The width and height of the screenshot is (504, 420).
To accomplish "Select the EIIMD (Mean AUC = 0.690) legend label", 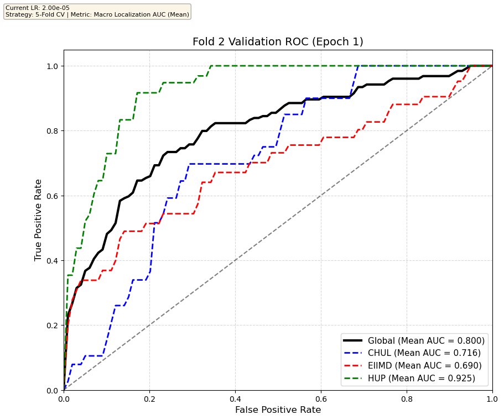I will (425, 366).
